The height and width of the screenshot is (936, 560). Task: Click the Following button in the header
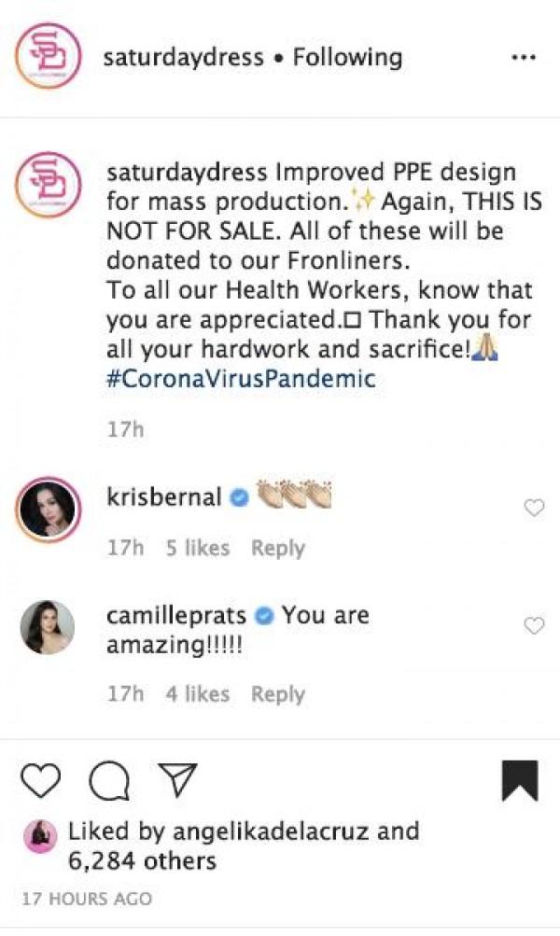coord(347,58)
